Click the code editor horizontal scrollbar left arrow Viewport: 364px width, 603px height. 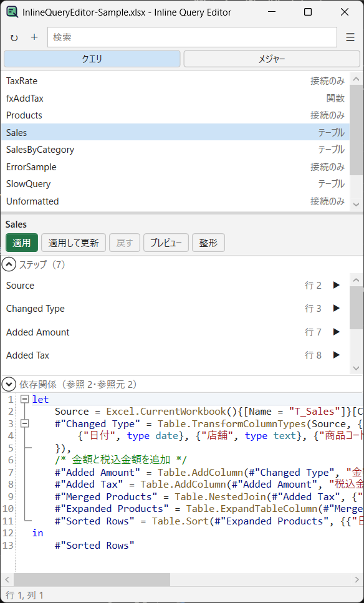[7, 579]
